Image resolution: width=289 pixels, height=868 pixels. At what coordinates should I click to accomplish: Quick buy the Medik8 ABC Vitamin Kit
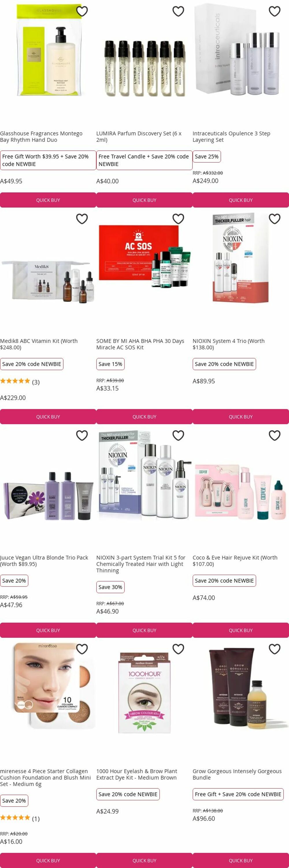point(48,417)
